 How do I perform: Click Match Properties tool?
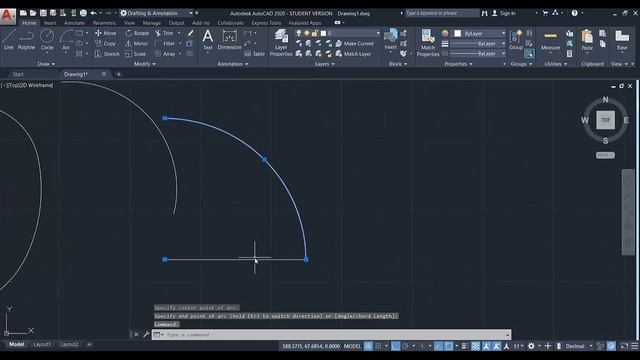click(x=428, y=42)
